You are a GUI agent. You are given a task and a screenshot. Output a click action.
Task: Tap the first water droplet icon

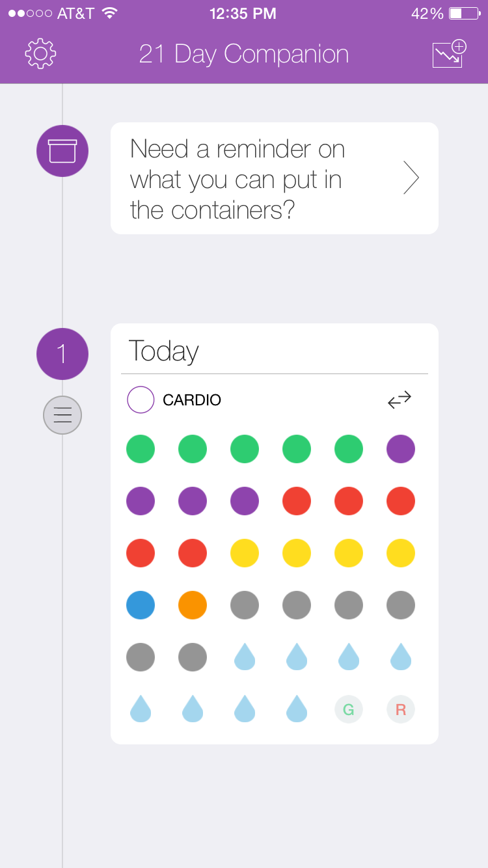[245, 657]
